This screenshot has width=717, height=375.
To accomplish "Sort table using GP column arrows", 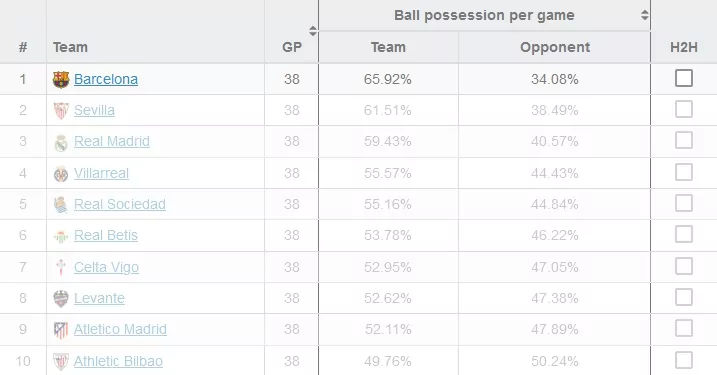I will point(313,31).
